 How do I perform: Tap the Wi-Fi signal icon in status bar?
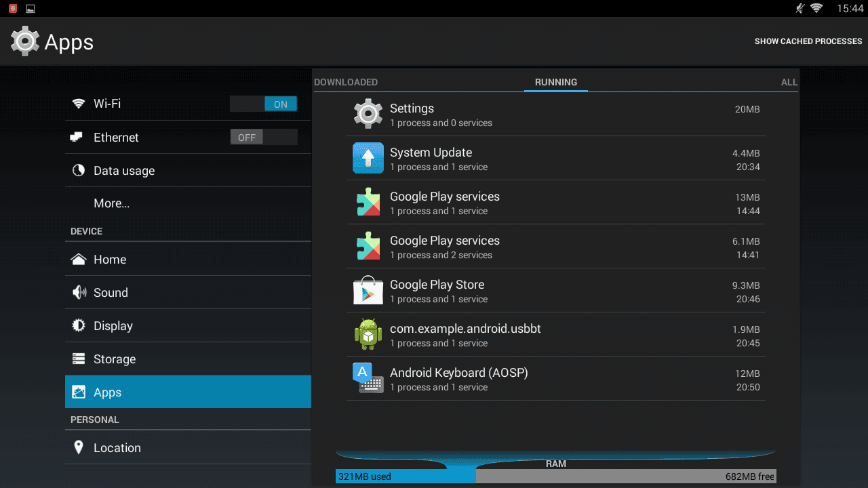point(816,8)
